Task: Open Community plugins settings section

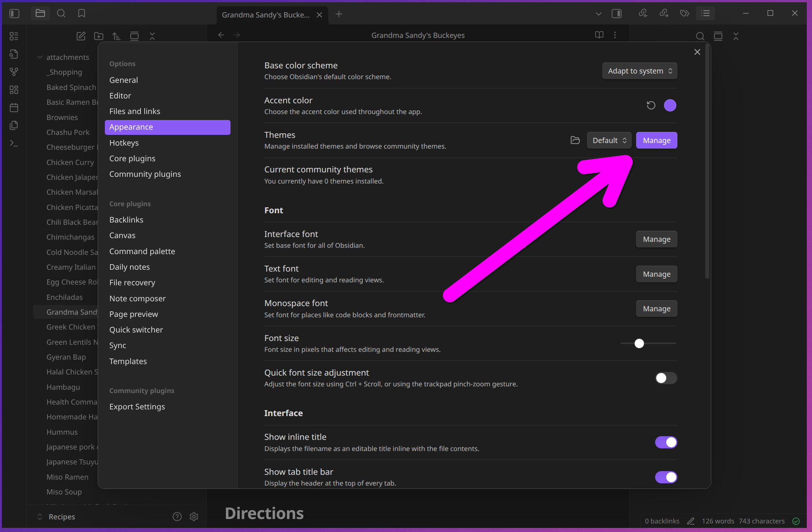Action: [x=145, y=174]
